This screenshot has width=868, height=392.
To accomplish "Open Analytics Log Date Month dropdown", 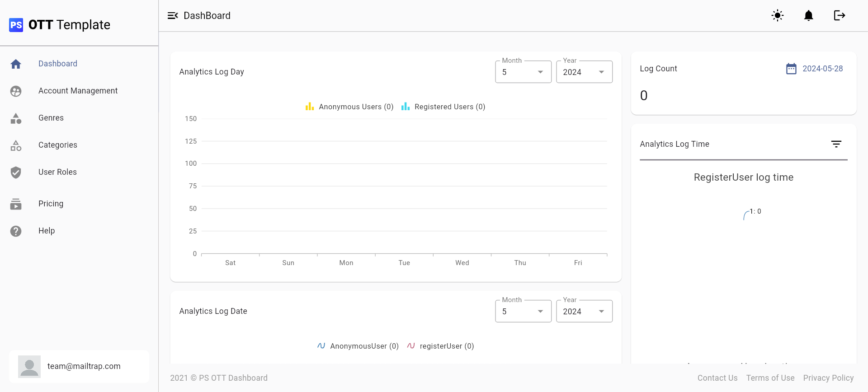I will coord(523,312).
